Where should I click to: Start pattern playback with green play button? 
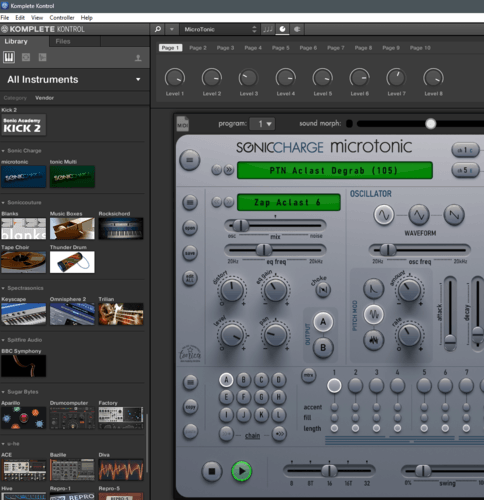(x=241, y=471)
